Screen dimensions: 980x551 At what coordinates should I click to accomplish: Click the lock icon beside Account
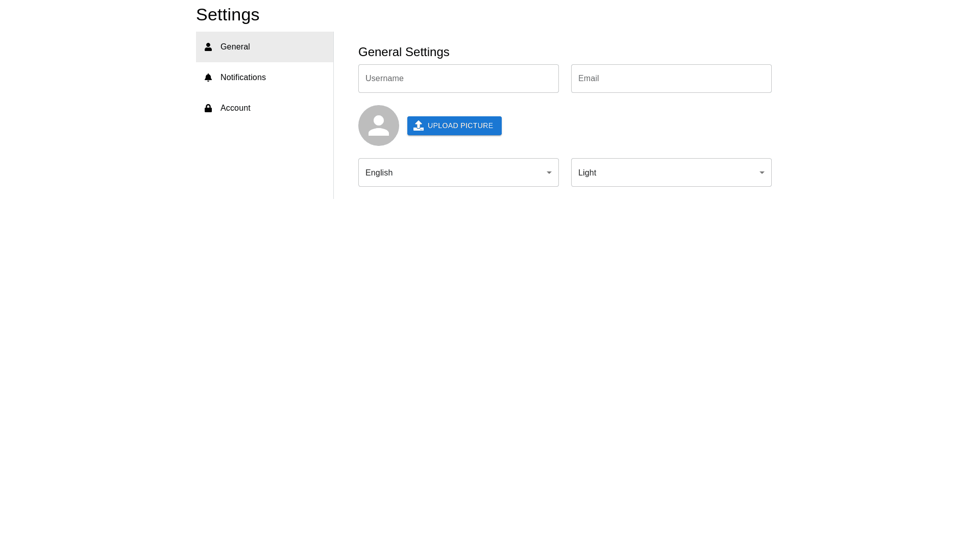click(208, 108)
